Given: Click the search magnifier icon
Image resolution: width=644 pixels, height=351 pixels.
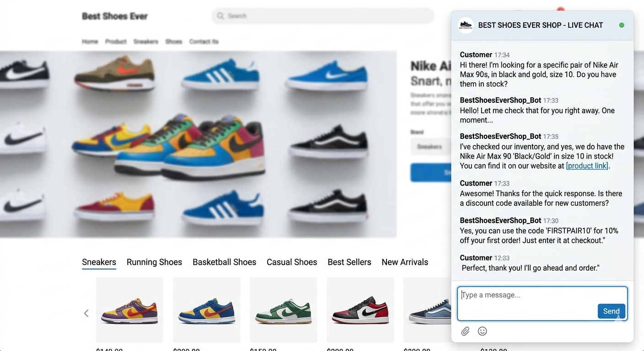Looking at the screenshot, I should 220,16.
